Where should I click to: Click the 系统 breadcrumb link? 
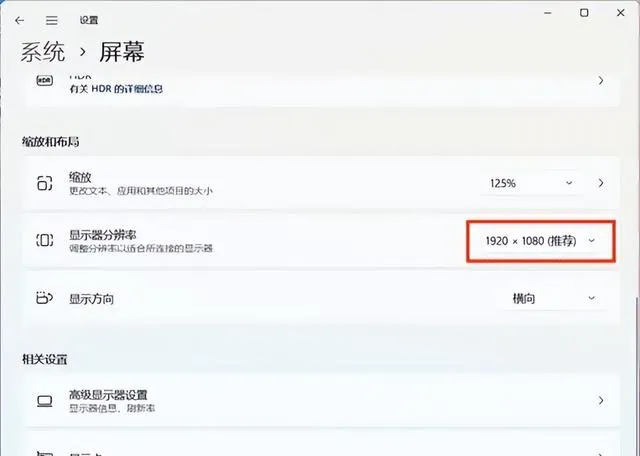(x=43, y=52)
